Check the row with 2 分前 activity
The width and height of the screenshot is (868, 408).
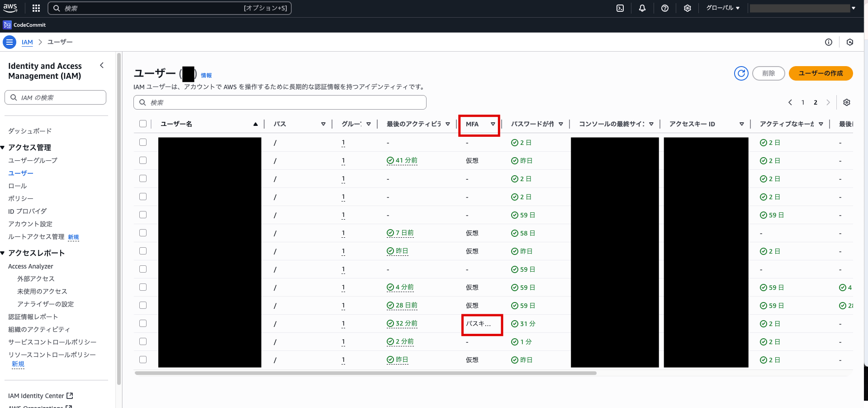[x=143, y=341]
